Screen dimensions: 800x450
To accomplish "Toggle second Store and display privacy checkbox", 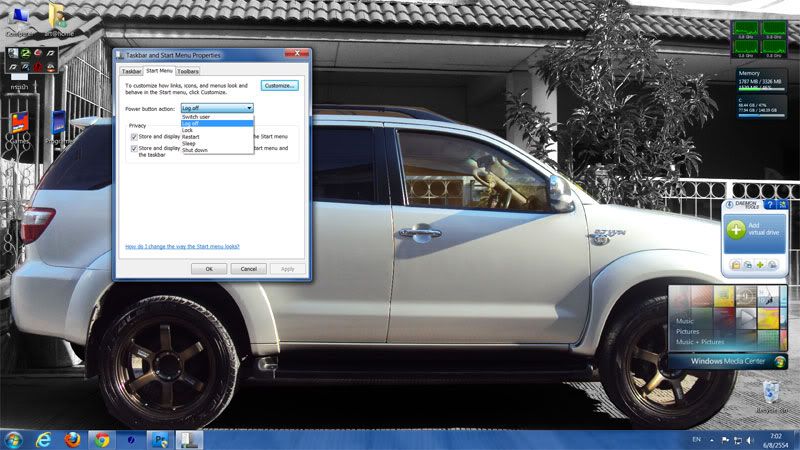I will [x=135, y=148].
